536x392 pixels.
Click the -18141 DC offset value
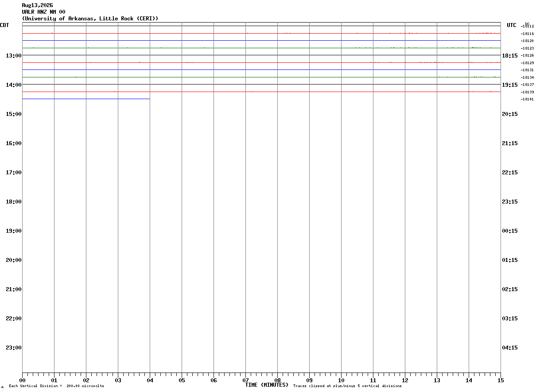coord(527,99)
